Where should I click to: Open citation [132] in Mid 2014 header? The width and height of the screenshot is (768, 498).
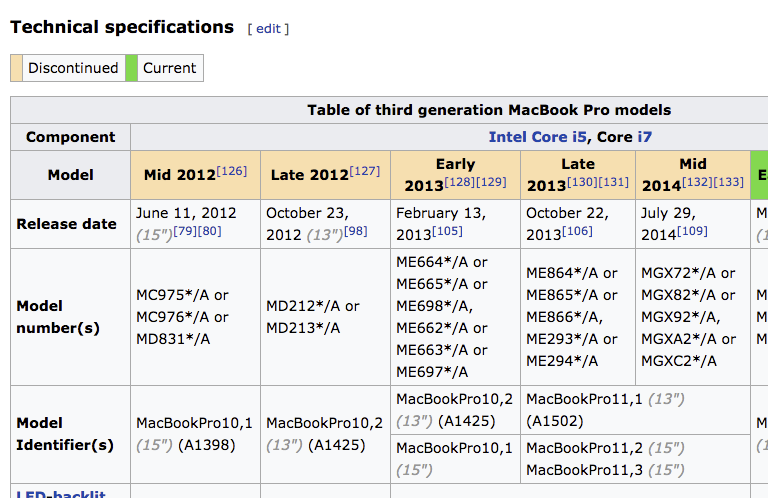pos(697,182)
